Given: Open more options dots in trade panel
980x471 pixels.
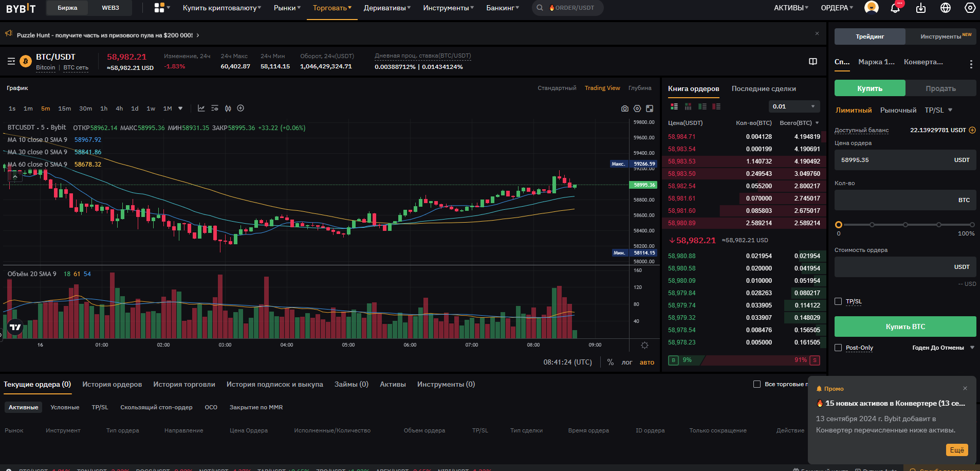Looking at the screenshot, I should 971,64.
